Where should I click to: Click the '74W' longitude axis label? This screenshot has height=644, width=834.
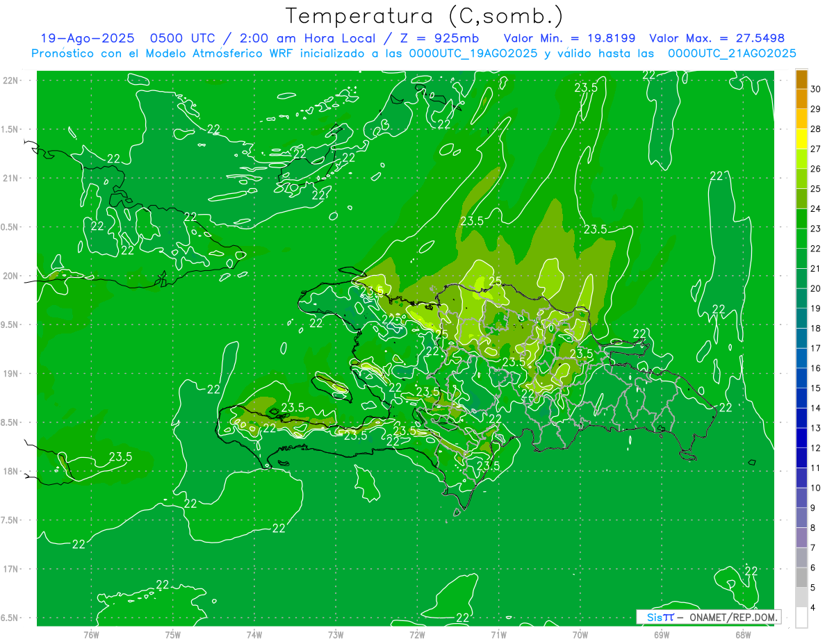click(x=254, y=634)
